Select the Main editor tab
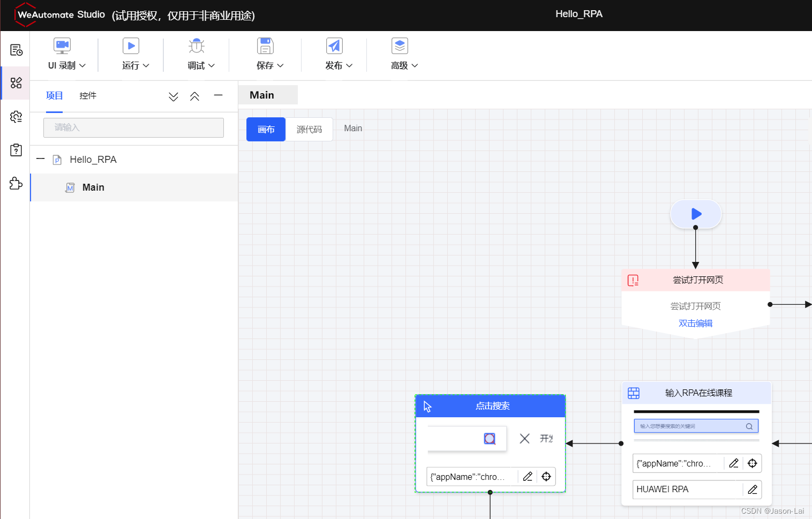 coord(268,95)
